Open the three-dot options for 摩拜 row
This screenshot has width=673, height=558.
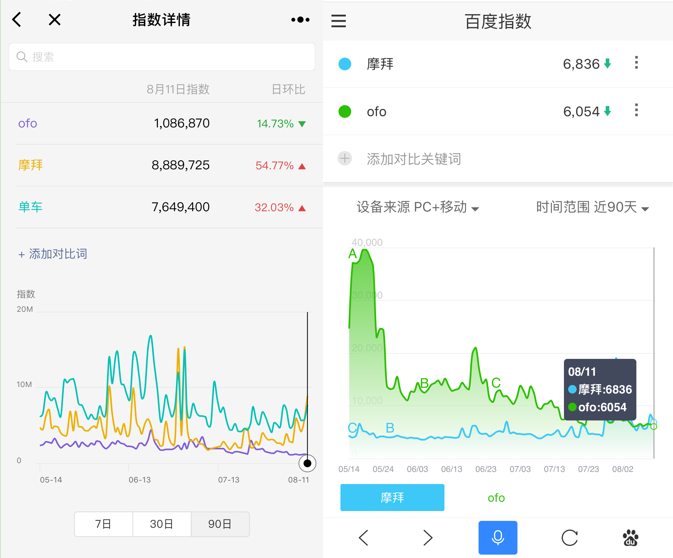coord(637,63)
